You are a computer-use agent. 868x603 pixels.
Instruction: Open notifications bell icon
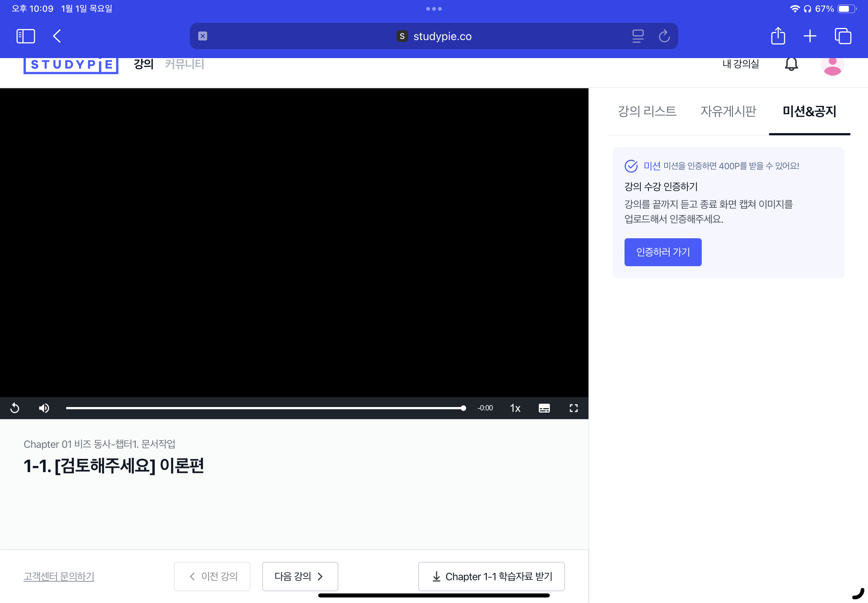[791, 64]
